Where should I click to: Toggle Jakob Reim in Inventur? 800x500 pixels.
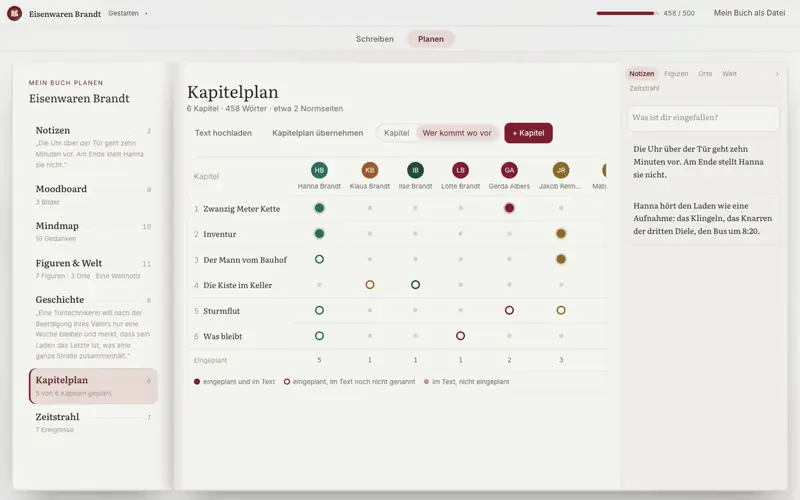pos(561,234)
